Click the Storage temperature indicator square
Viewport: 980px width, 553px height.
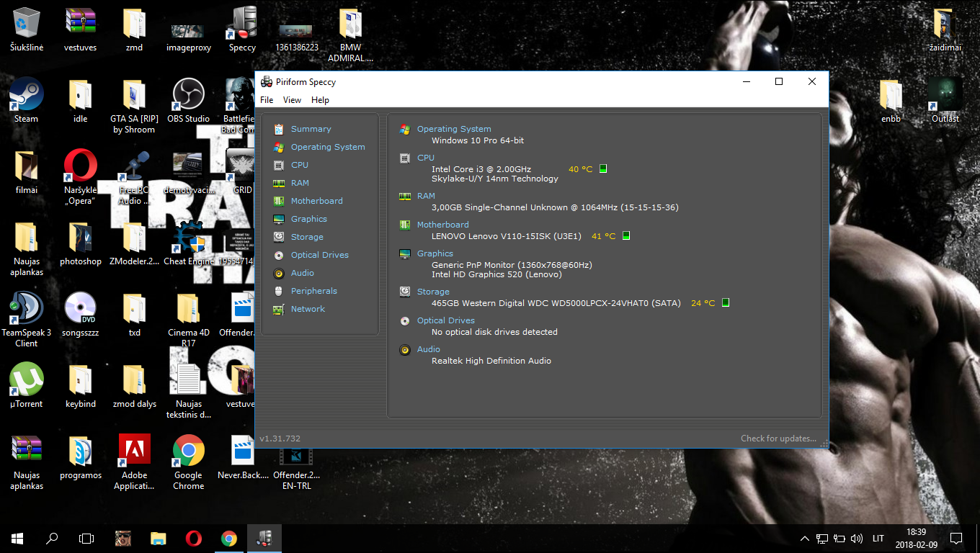726,303
